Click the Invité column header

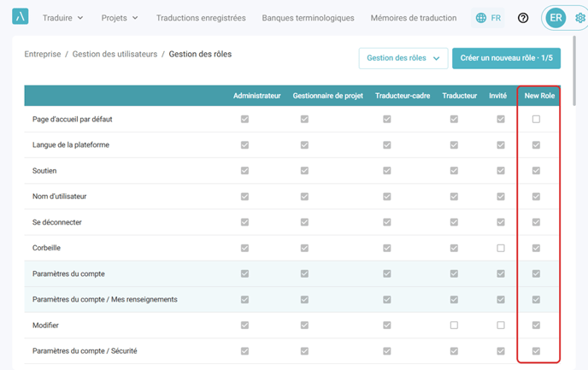(497, 96)
